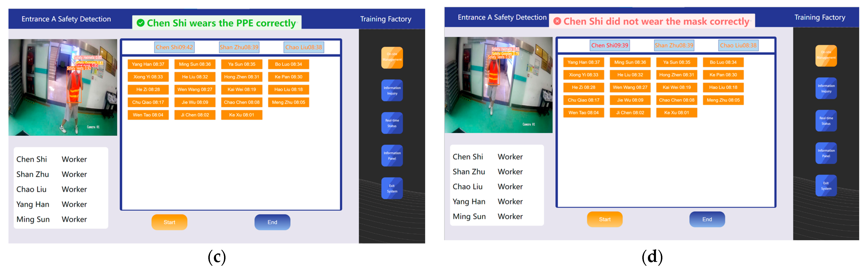Image resolution: width=868 pixels, height=271 pixels.
Task: Click Exit System icon in panel (d)
Action: coord(826,186)
